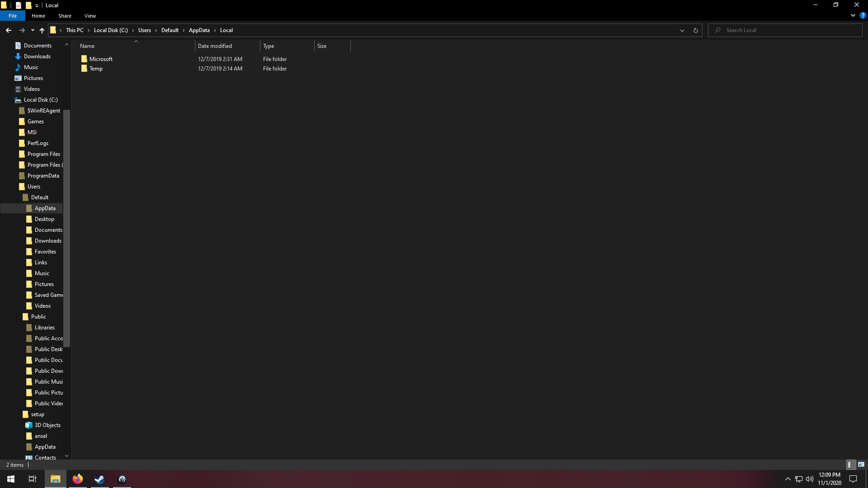Launch Firefox from the taskbar
The height and width of the screenshot is (488, 868).
click(x=77, y=479)
